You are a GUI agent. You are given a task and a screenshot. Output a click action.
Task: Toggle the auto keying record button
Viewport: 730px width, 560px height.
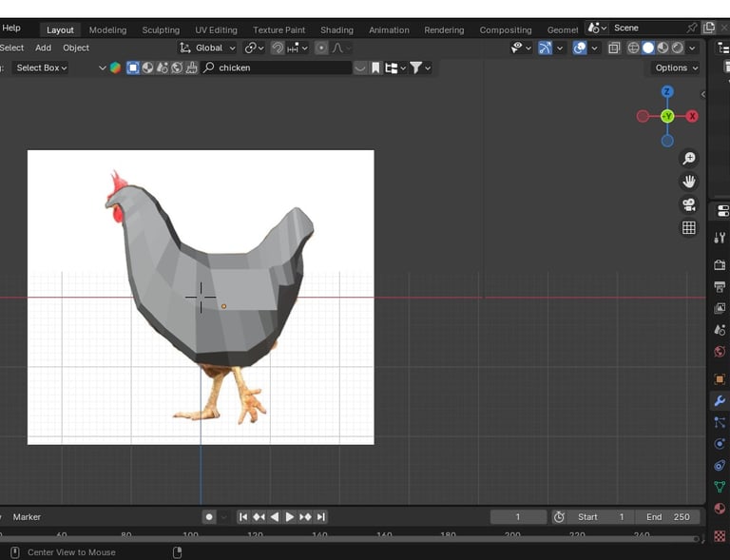click(209, 517)
